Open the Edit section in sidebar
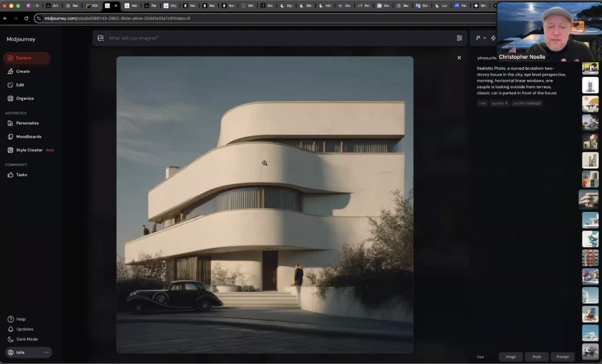Viewport: 602px width, 364px height. [x=20, y=85]
